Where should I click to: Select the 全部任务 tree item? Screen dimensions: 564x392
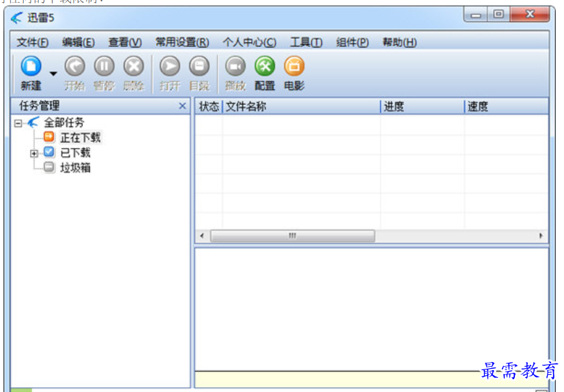pyautogui.click(x=64, y=123)
